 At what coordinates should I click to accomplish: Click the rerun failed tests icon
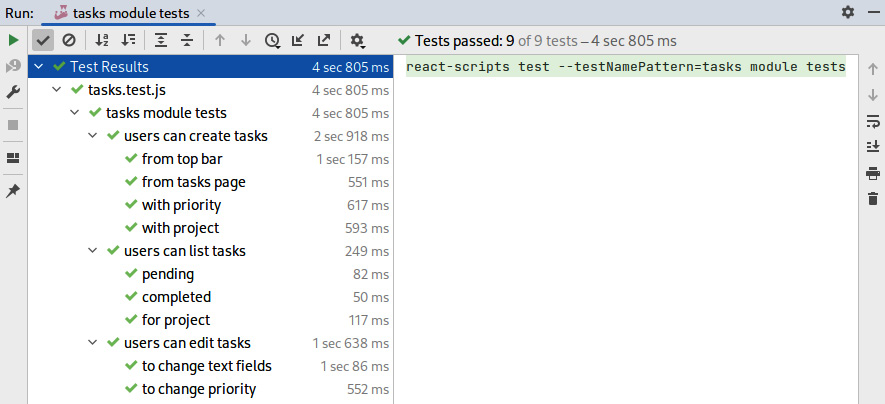click(x=14, y=66)
